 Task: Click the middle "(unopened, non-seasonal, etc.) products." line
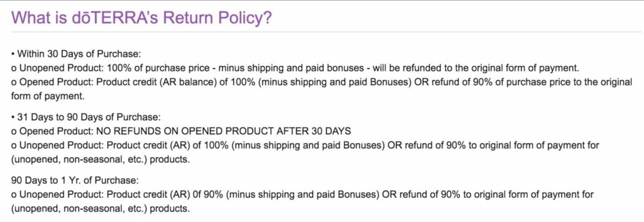click(100, 159)
